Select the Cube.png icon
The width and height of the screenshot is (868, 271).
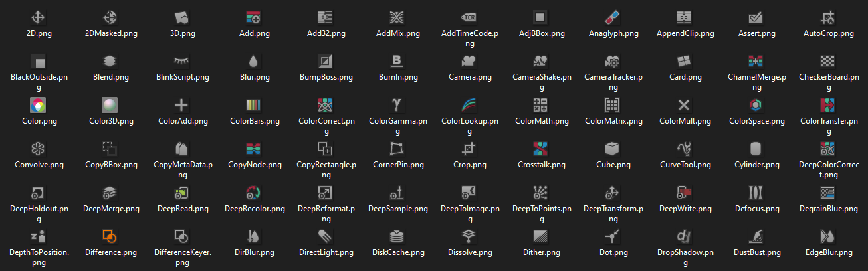(x=613, y=149)
